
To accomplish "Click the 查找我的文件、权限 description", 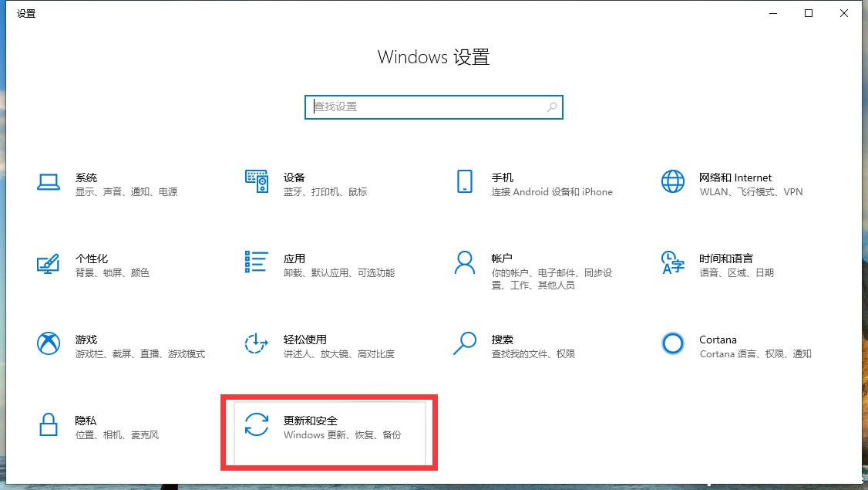I will point(533,353).
